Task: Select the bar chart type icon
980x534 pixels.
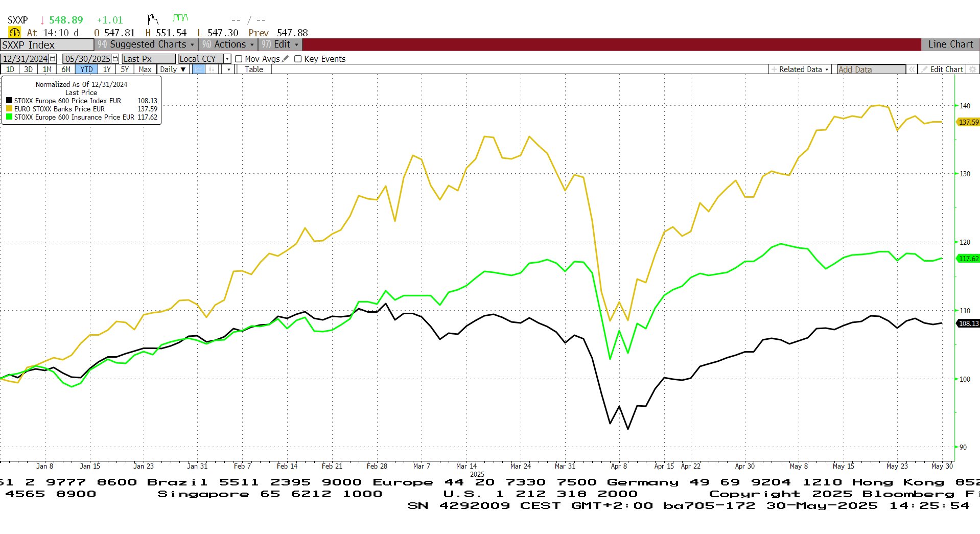Action: (x=212, y=69)
